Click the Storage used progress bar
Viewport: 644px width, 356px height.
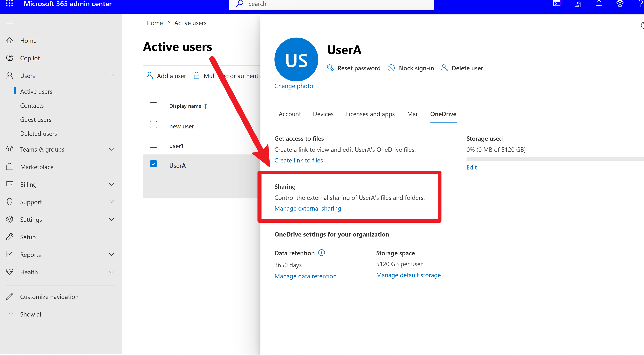[555, 159]
